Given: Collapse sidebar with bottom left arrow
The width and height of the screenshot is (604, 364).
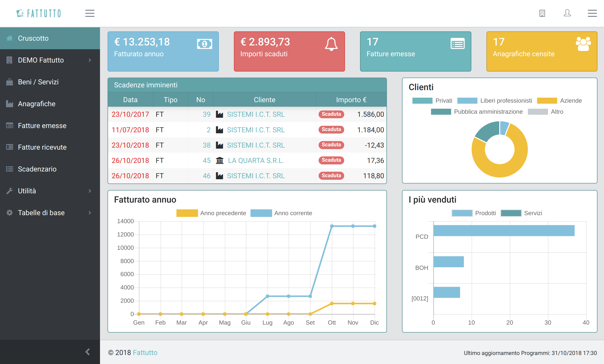Looking at the screenshot, I should pyautogui.click(x=87, y=352).
